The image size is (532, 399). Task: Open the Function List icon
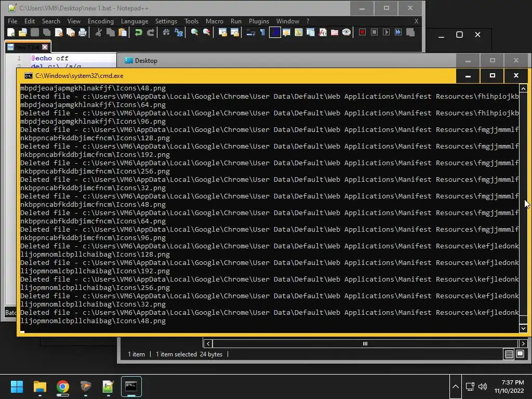pos(323,33)
